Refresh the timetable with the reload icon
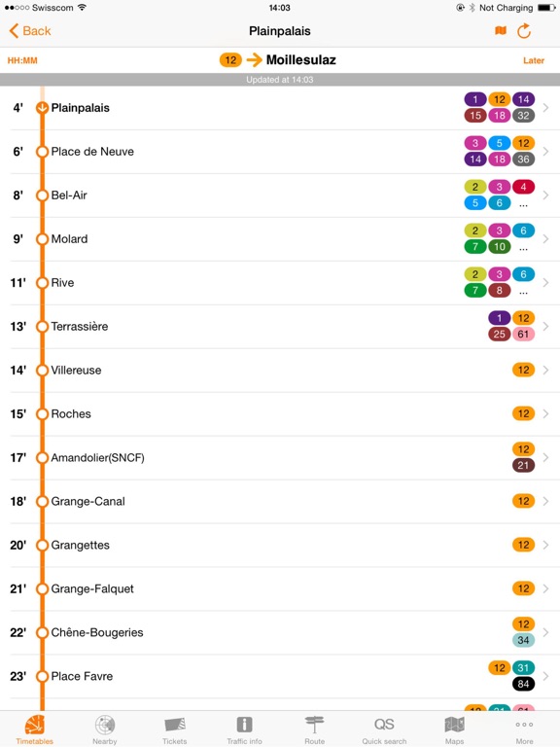 click(x=524, y=31)
